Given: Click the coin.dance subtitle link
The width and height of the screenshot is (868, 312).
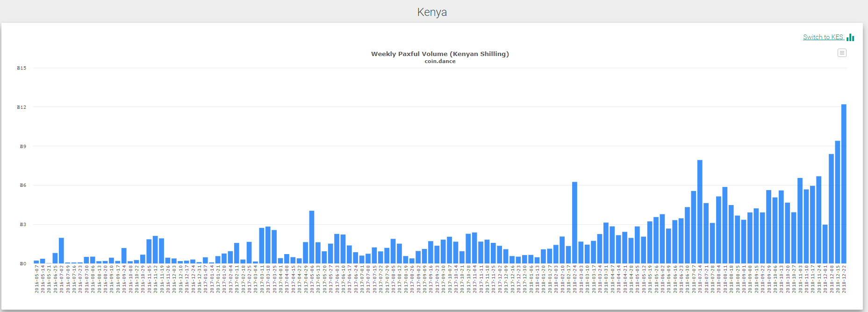Looking at the screenshot, I should [x=440, y=61].
